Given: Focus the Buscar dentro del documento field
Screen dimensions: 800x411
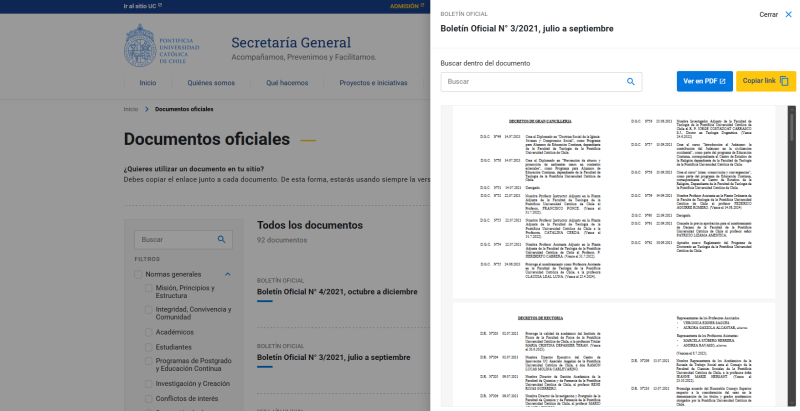Looking at the screenshot, I should (541, 82).
